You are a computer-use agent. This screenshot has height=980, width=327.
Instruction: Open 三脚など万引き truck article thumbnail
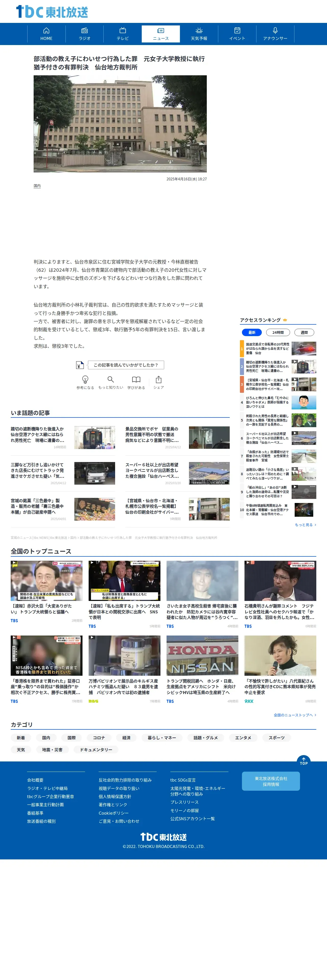(x=94, y=473)
